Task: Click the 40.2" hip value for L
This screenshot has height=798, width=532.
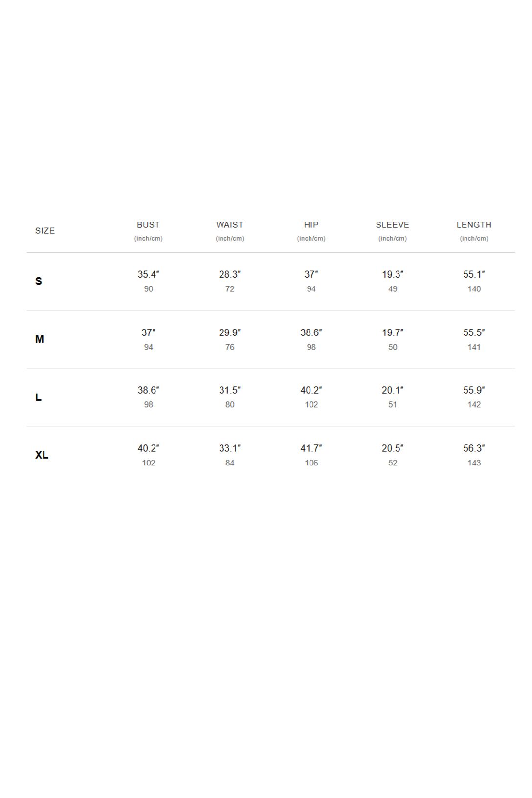Action: click(x=311, y=390)
